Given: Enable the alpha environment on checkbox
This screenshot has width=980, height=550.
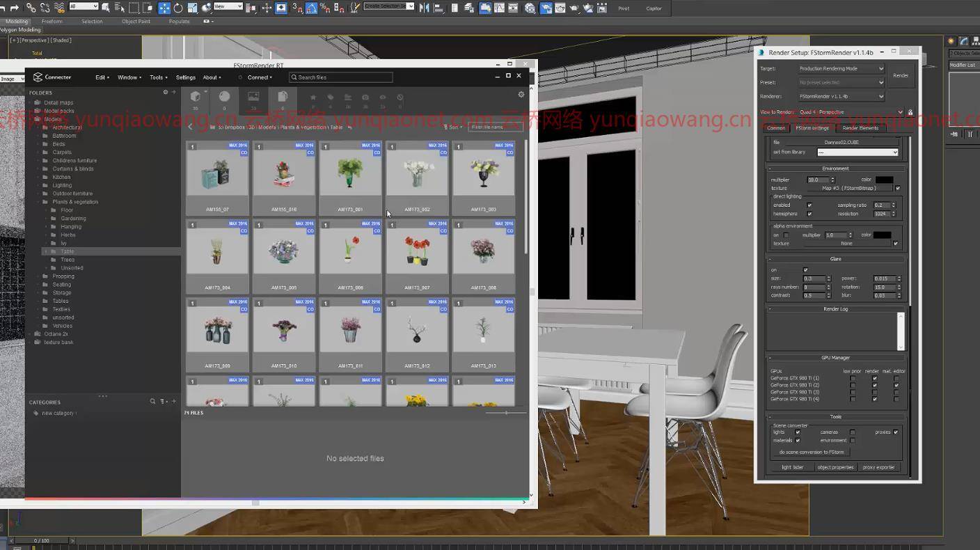Looking at the screenshot, I should (x=787, y=235).
